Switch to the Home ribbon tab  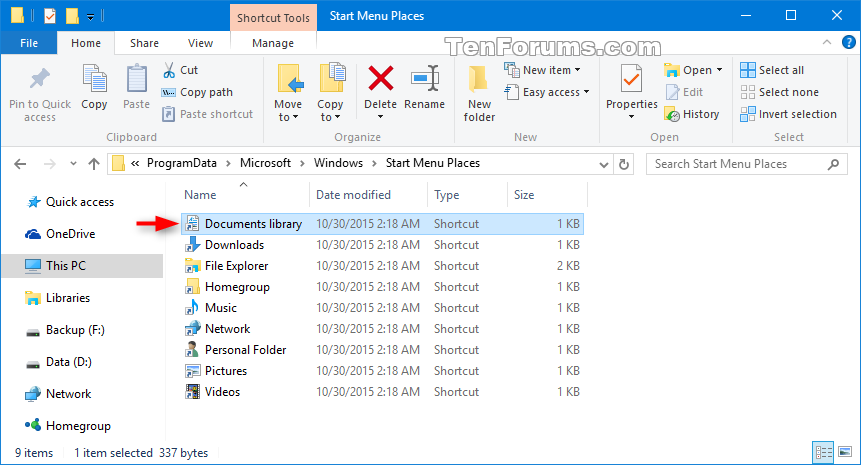(x=86, y=43)
